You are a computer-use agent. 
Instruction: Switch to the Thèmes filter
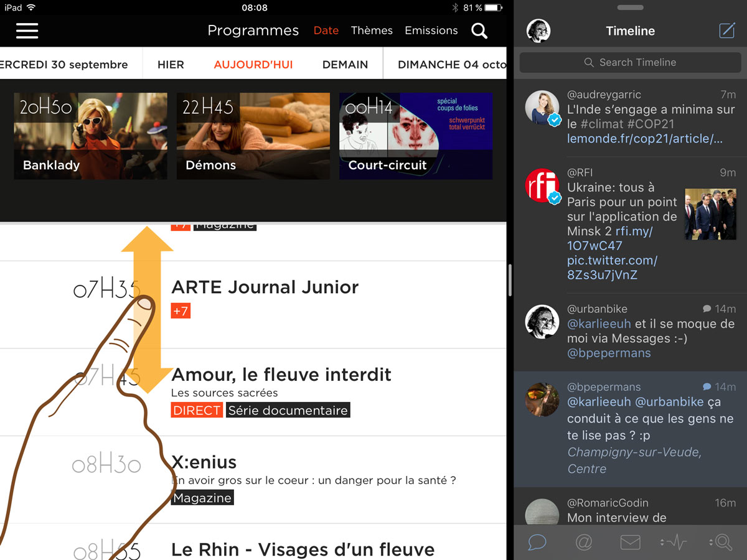[372, 30]
